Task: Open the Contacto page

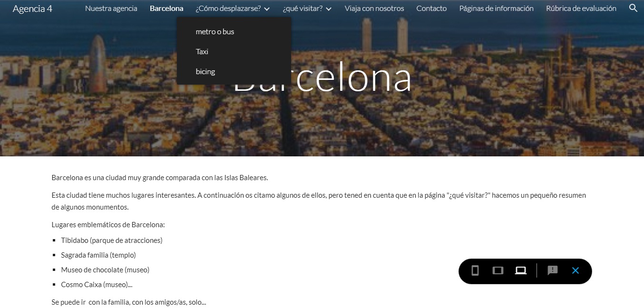Action: point(431,9)
